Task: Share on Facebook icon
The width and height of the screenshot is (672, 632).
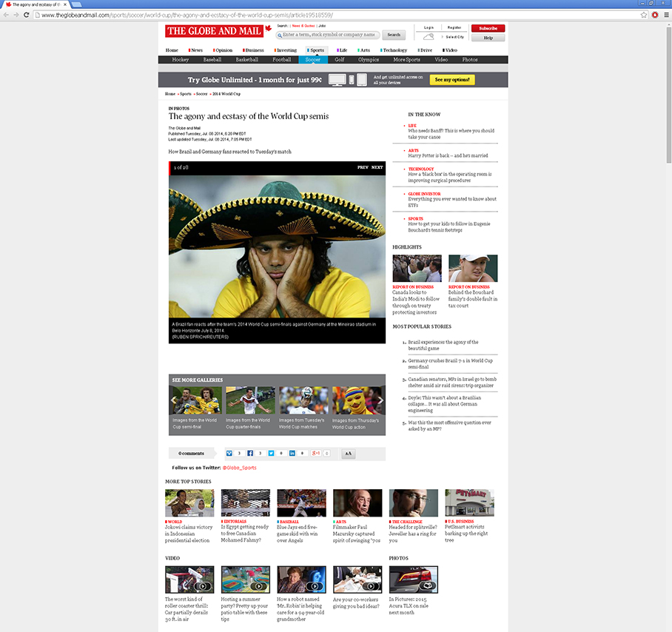Action: [x=250, y=454]
